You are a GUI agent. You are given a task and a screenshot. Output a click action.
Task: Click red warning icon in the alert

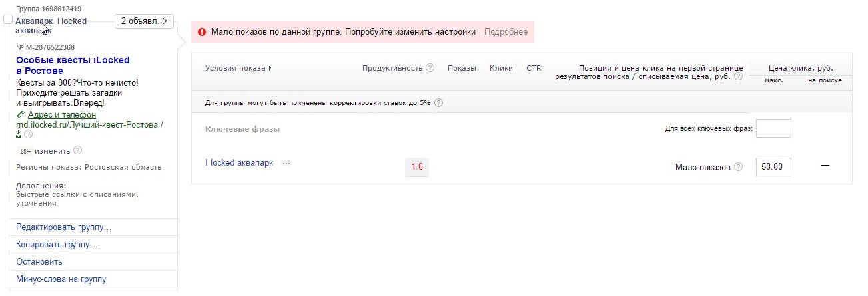point(201,31)
